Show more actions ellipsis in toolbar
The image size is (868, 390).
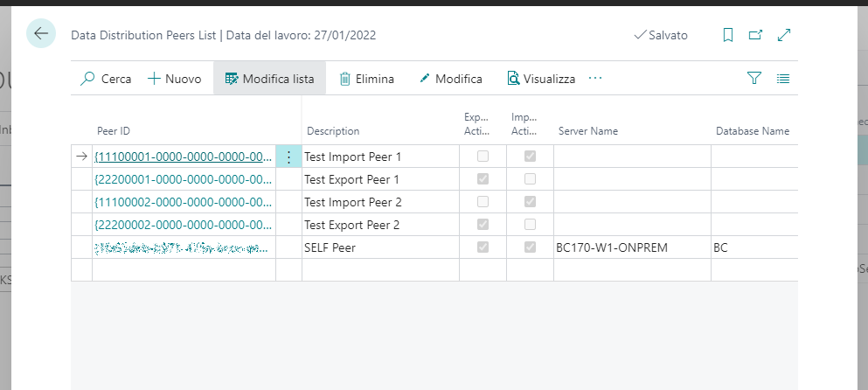coord(595,79)
